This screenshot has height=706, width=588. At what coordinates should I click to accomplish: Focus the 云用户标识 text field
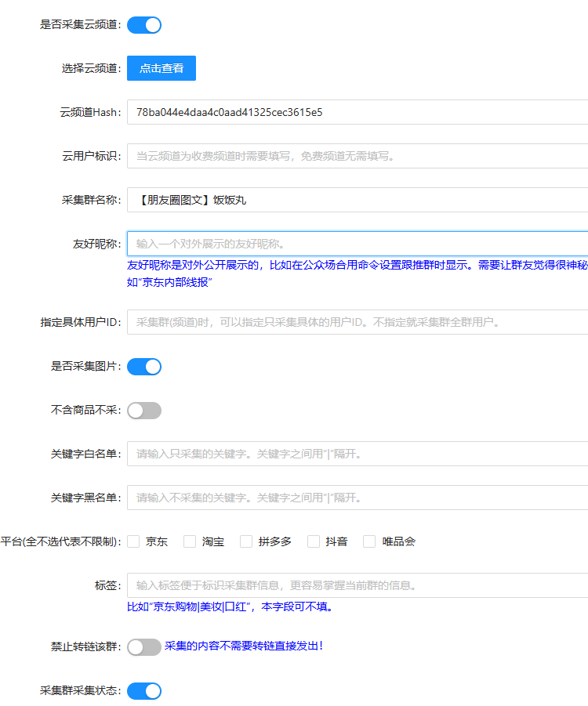[x=358, y=156]
